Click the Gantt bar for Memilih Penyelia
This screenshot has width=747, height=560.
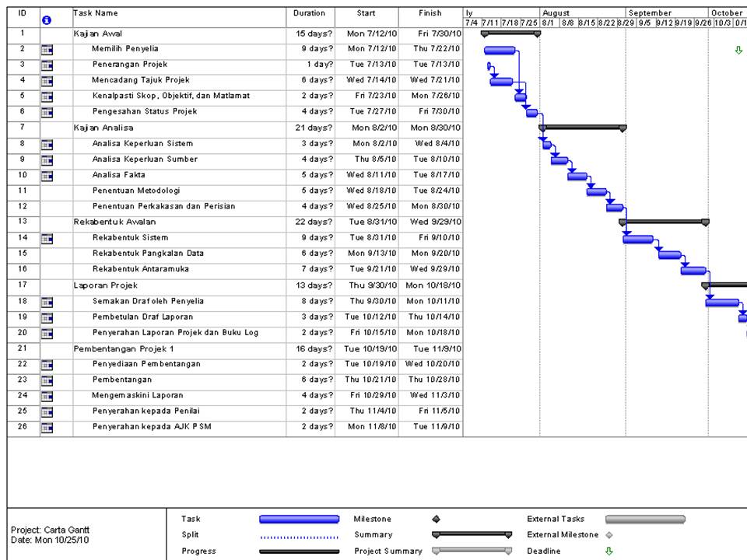498,49
